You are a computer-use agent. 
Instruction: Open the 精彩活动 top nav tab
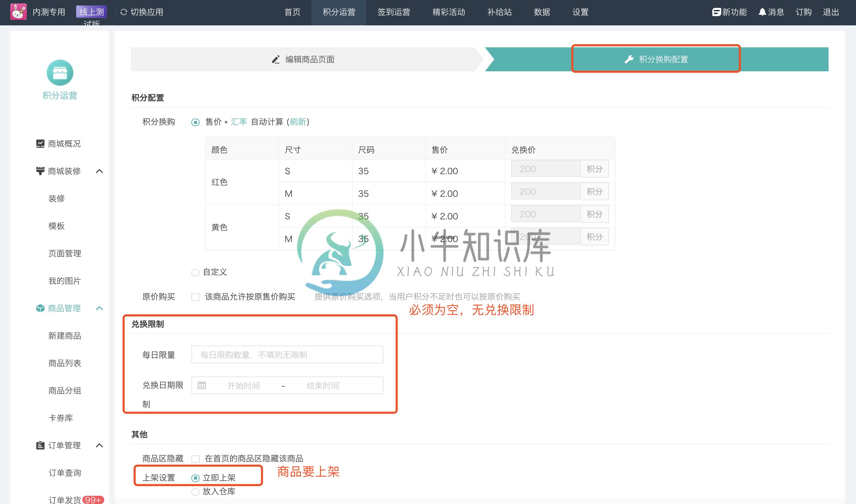449,12
